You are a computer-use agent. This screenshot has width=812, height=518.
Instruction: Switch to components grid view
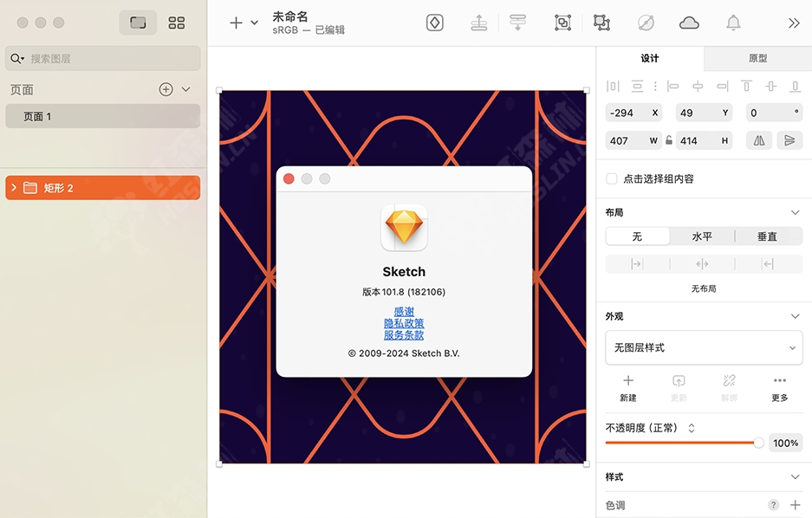[x=177, y=23]
